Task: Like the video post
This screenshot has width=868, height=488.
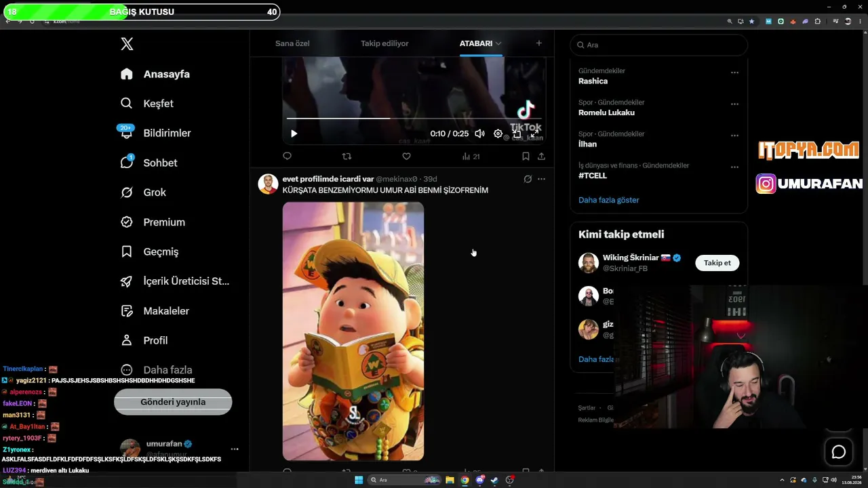Action: (x=406, y=157)
